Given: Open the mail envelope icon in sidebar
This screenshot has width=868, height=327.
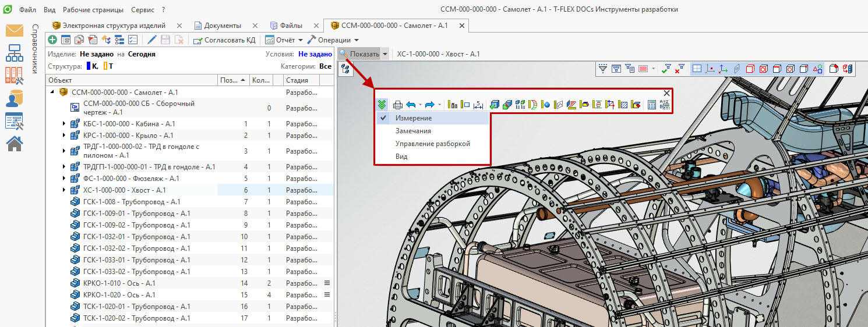Looking at the screenshot, I should click(x=14, y=31).
